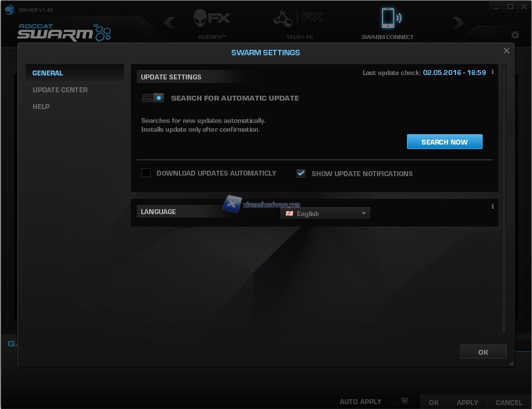The width and height of the screenshot is (532, 409).
Task: Click the settings dialog vertical scrollbar
Action: tap(504, 197)
